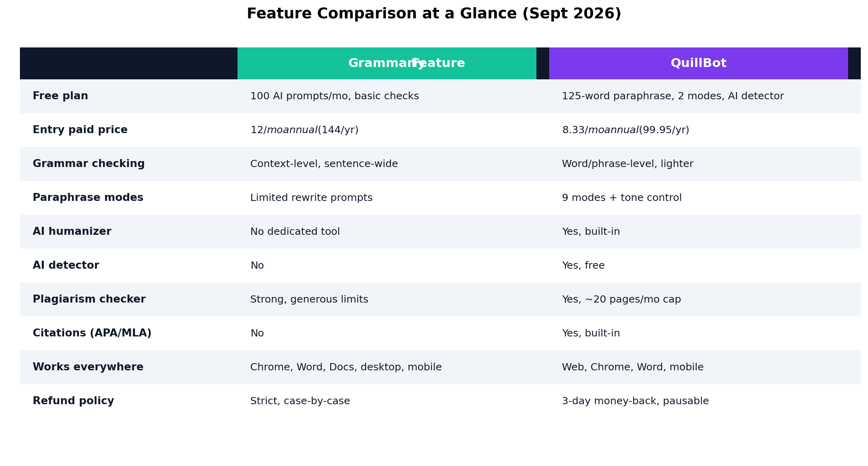Viewport: 868px width, 466px height.
Task: Click '100 AI prompts/mo, basic checks' cell
Action: (335, 96)
